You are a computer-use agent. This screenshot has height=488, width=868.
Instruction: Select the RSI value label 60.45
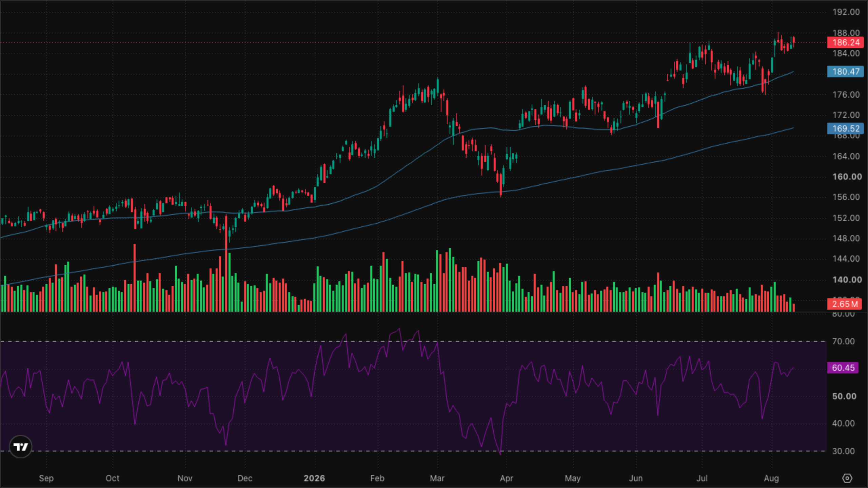pyautogui.click(x=843, y=368)
